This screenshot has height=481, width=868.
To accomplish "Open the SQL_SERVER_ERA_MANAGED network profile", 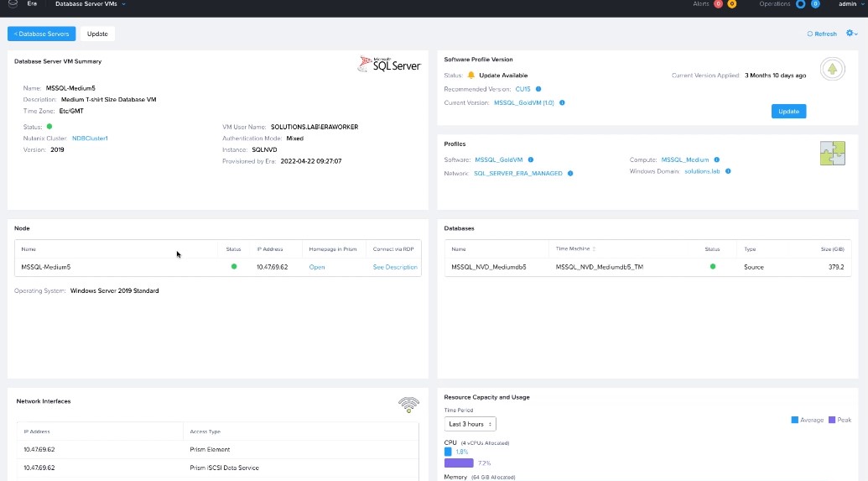I will point(517,174).
